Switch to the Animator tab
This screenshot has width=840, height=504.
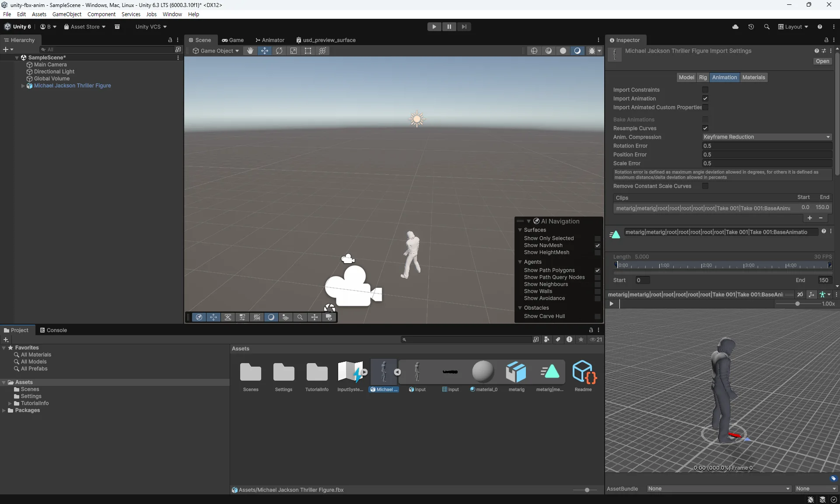[x=270, y=40]
